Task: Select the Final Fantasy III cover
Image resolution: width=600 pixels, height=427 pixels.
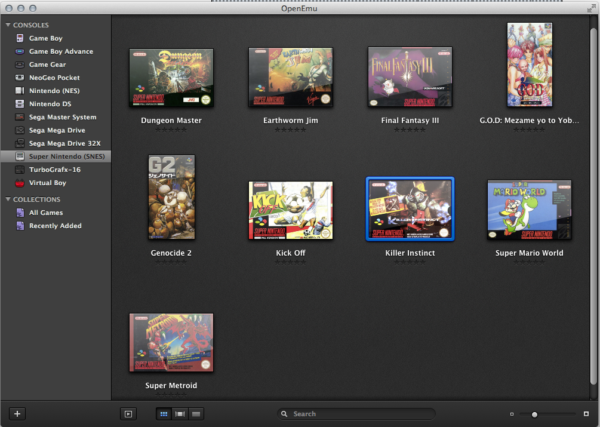Action: click(x=410, y=77)
